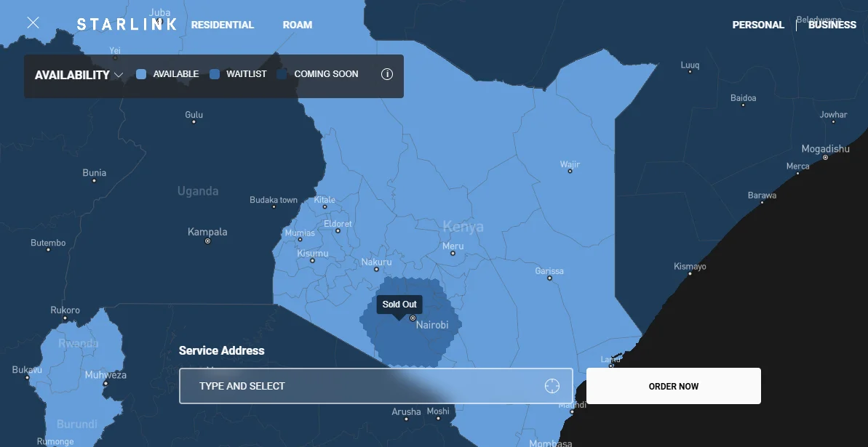
Task: Close the map with the X icon
Action: point(33,23)
